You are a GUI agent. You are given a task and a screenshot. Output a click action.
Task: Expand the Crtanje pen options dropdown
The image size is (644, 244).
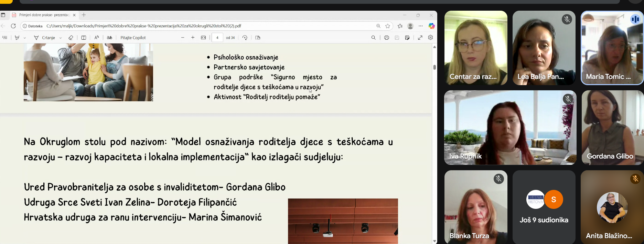click(61, 38)
